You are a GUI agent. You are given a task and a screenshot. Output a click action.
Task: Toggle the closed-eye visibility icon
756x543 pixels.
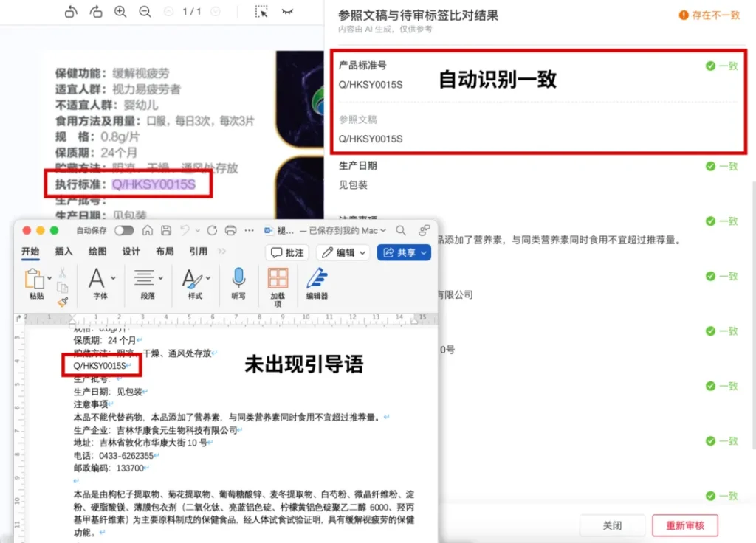(x=288, y=11)
